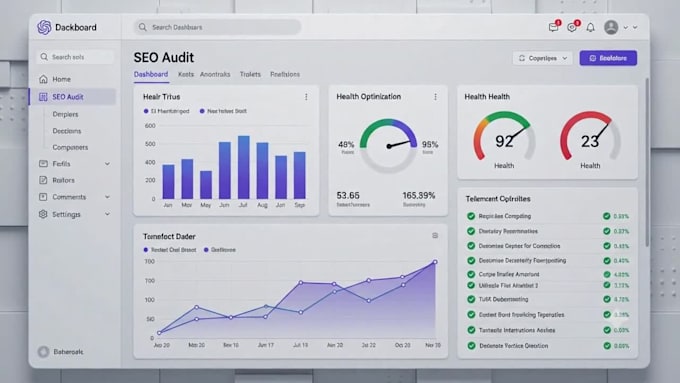Click the user avatar in the top bar
The width and height of the screenshot is (680, 383).
[x=611, y=27]
